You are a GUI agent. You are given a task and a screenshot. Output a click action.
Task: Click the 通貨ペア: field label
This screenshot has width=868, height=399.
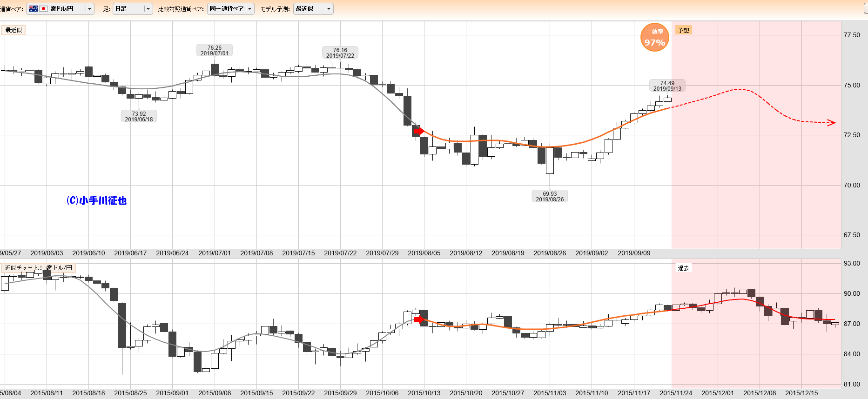pyautogui.click(x=11, y=9)
